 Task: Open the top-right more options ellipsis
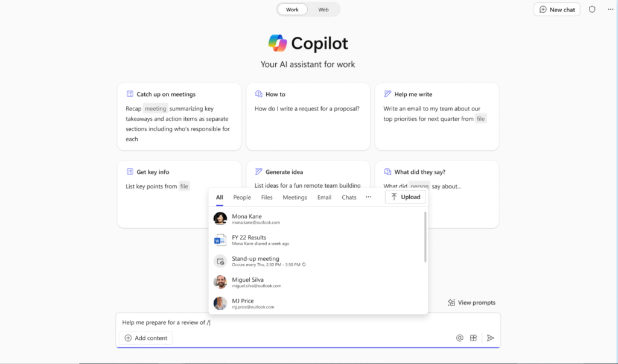click(611, 10)
